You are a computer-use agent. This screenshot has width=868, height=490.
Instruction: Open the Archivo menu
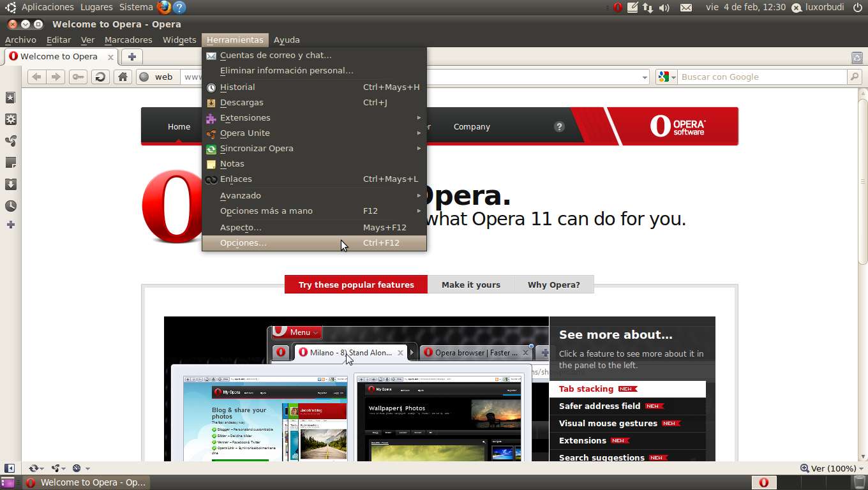point(20,40)
